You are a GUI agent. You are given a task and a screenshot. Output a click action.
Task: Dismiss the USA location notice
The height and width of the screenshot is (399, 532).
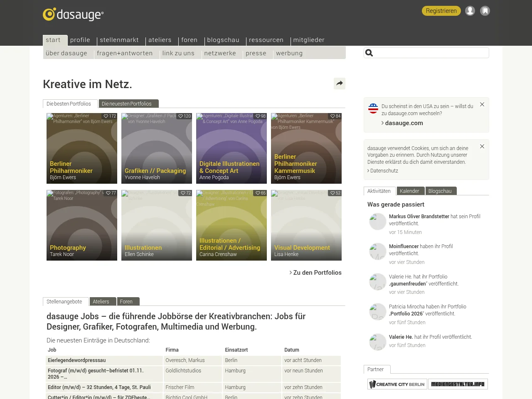click(x=482, y=104)
